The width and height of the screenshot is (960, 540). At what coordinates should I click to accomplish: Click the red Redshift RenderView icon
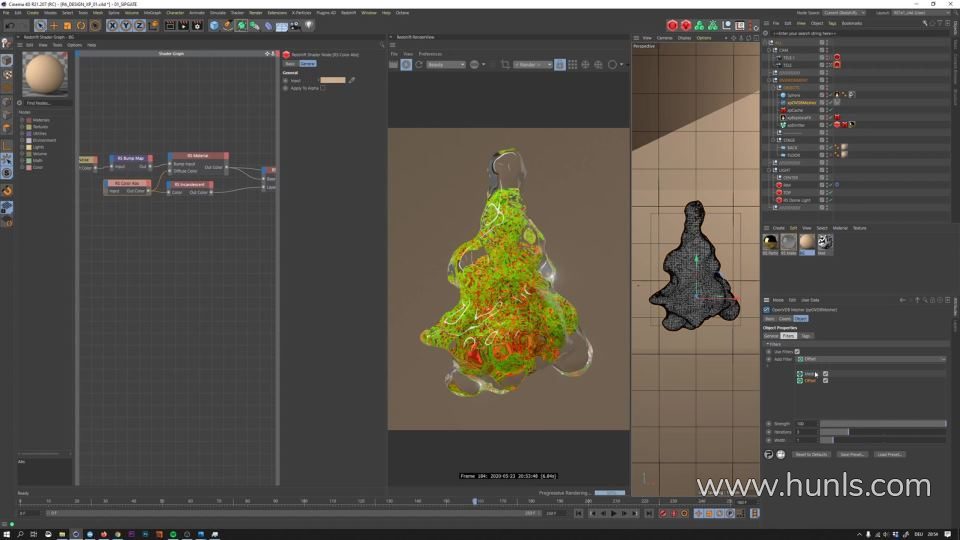672,26
